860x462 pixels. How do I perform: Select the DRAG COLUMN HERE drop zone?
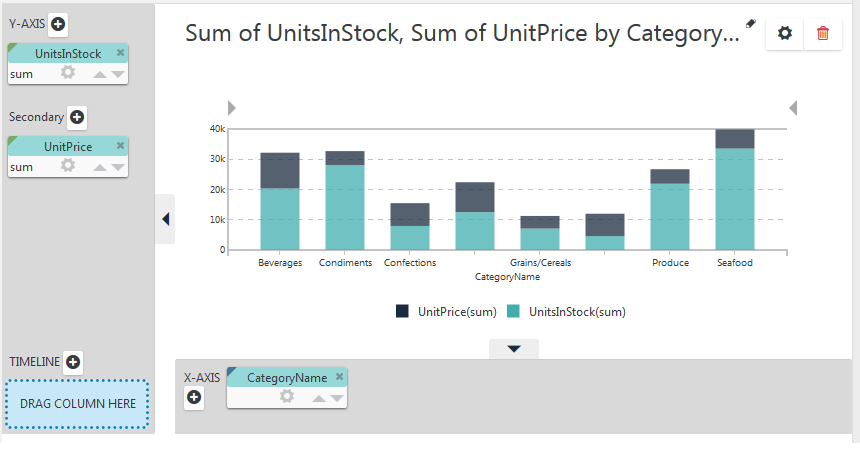click(77, 404)
